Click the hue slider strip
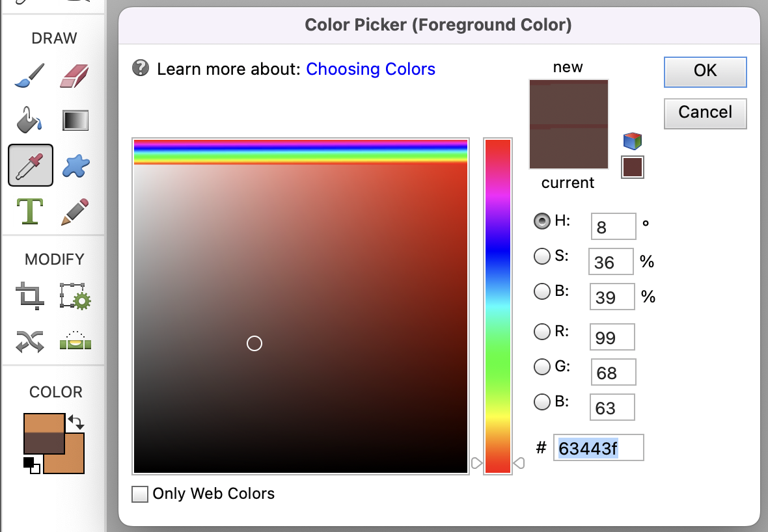Image resolution: width=768 pixels, height=532 pixels. tap(497, 306)
